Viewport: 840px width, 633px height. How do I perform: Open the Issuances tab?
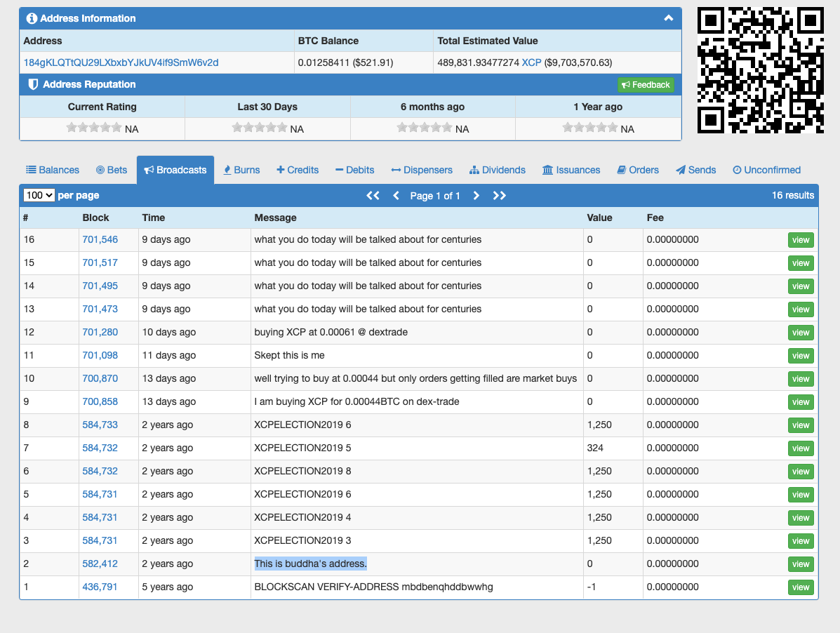tap(571, 170)
